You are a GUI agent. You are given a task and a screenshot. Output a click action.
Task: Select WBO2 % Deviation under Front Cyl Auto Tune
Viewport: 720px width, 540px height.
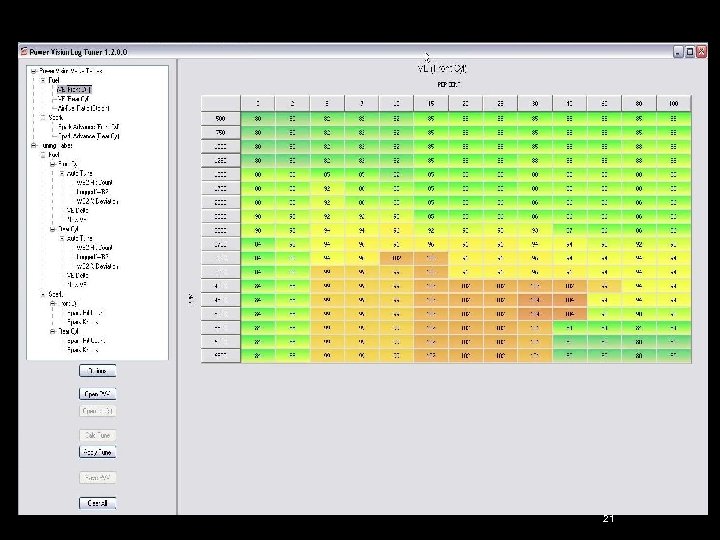[97, 201]
